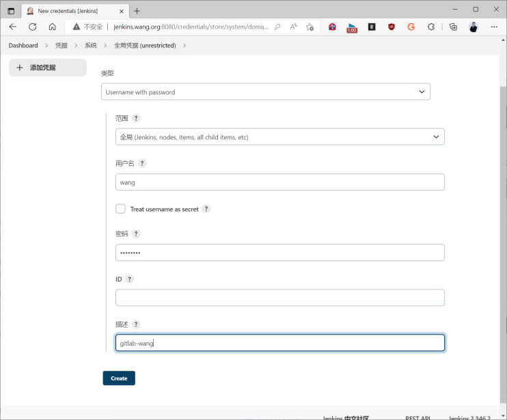Open the browser home page icon
Screen dimensions: 507x420
pyautogui.click(x=53, y=27)
